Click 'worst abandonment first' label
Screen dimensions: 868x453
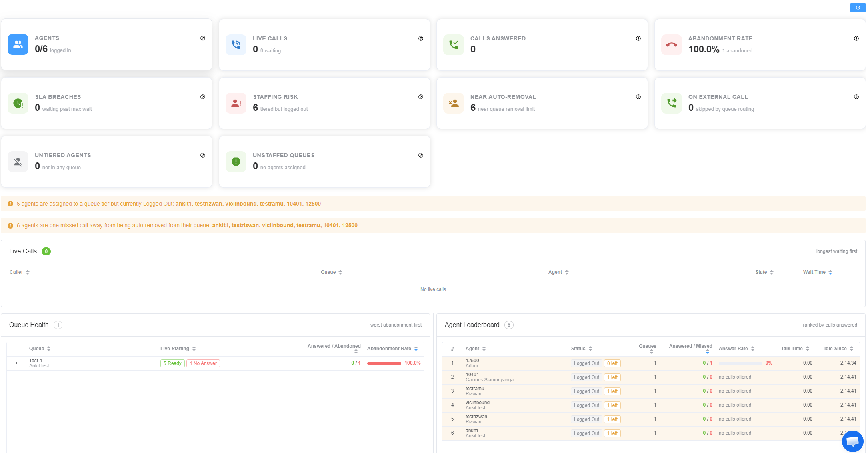(396, 325)
